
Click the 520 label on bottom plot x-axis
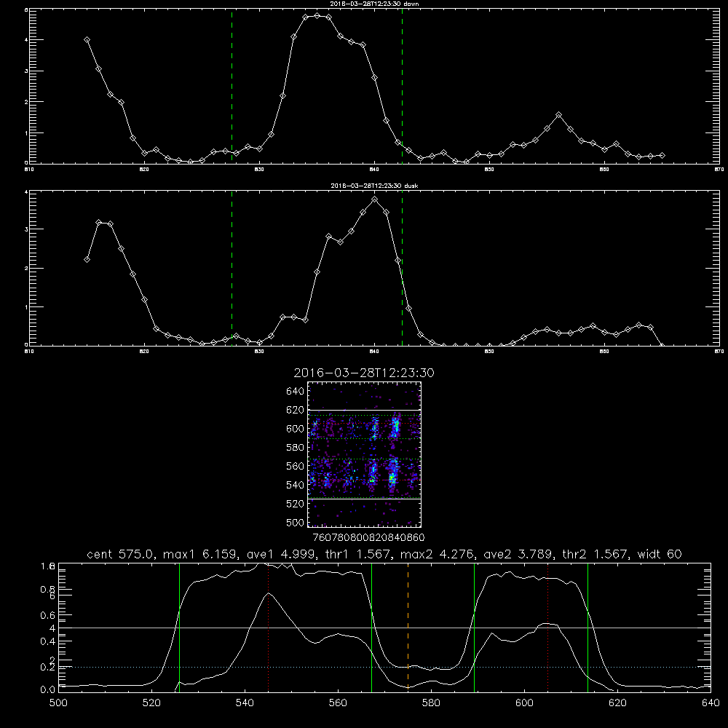pos(151,703)
